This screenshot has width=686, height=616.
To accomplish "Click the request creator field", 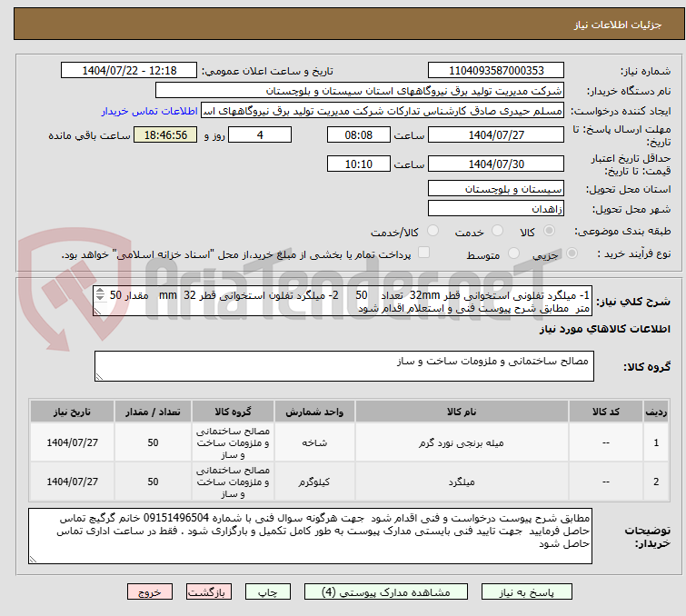I will (x=383, y=111).
